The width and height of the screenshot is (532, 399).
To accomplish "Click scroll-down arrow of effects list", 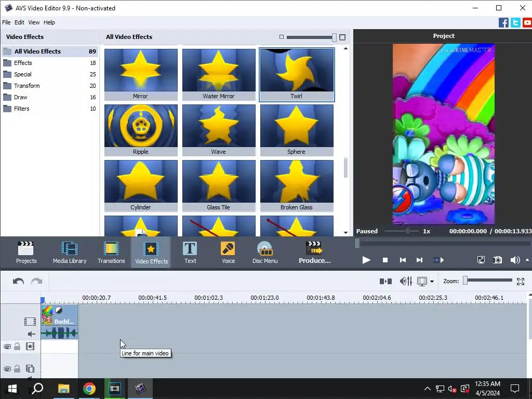I will [345, 232].
